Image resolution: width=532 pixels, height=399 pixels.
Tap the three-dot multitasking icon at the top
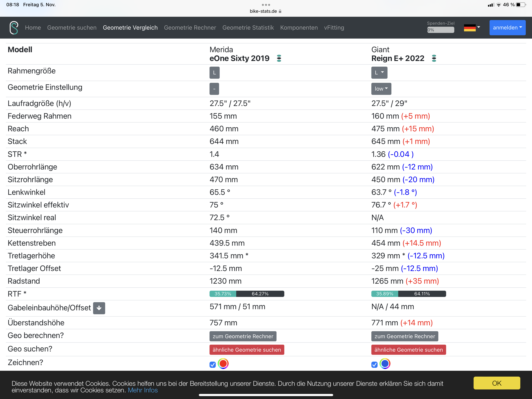266,5
